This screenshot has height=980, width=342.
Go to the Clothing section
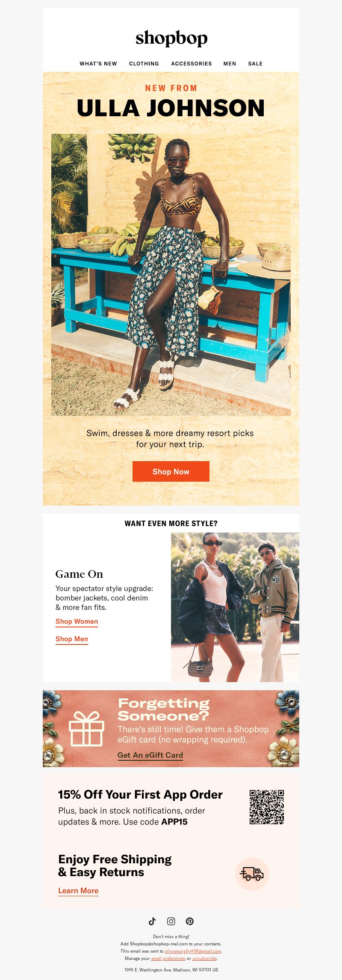pyautogui.click(x=144, y=64)
